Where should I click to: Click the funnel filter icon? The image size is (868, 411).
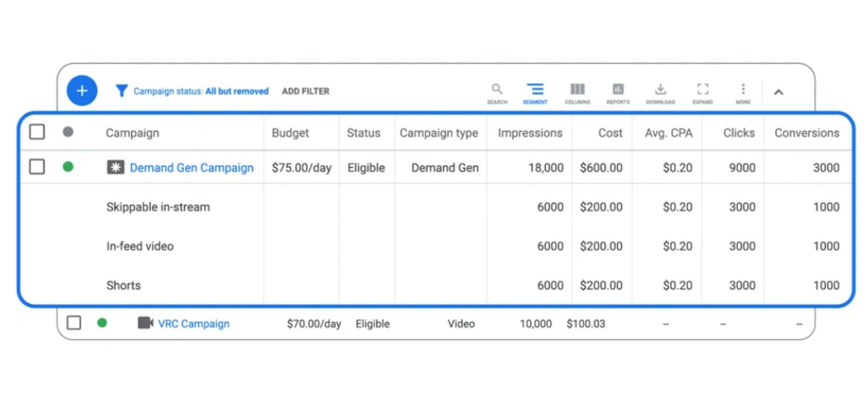coord(121,91)
